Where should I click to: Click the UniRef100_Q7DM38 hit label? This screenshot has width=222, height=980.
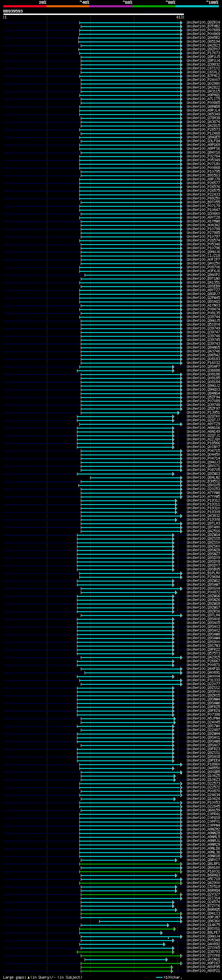tap(203, 118)
